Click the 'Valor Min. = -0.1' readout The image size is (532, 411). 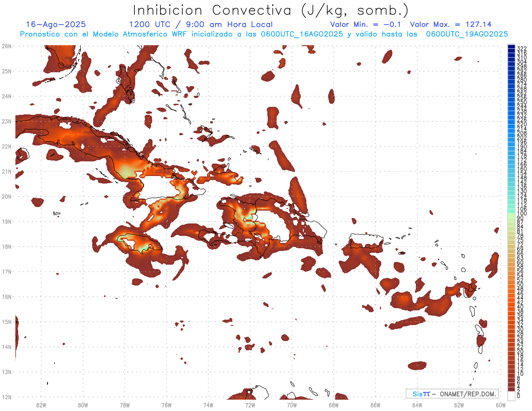tap(366, 24)
